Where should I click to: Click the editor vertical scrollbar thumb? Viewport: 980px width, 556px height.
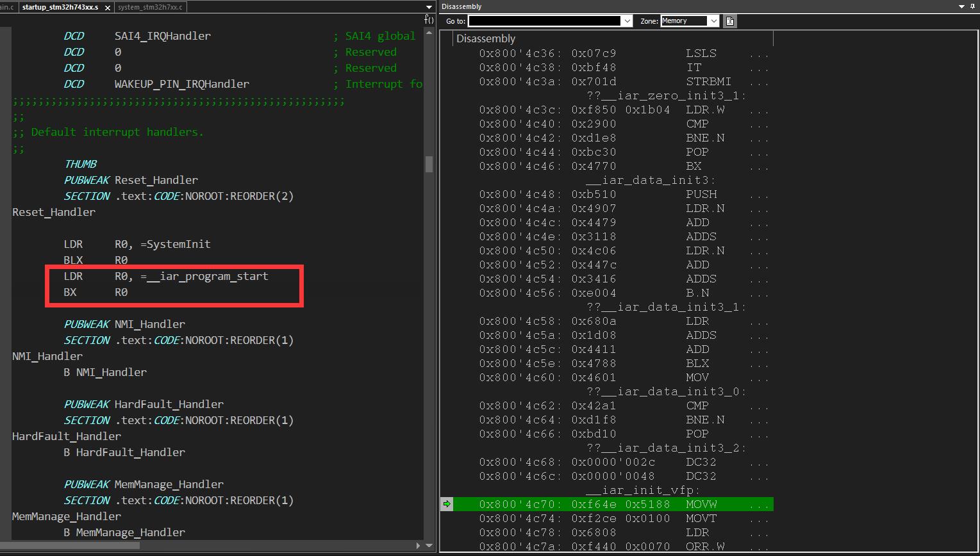(x=429, y=164)
